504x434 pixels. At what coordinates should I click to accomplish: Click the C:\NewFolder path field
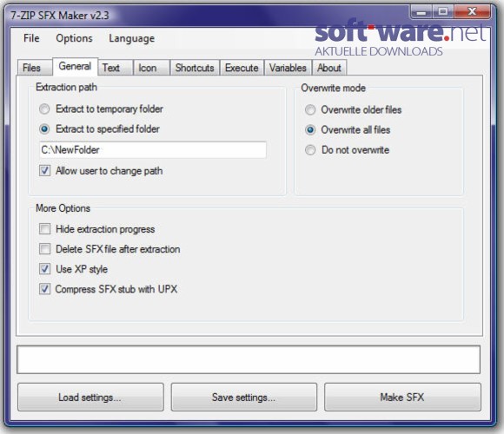tap(153, 150)
